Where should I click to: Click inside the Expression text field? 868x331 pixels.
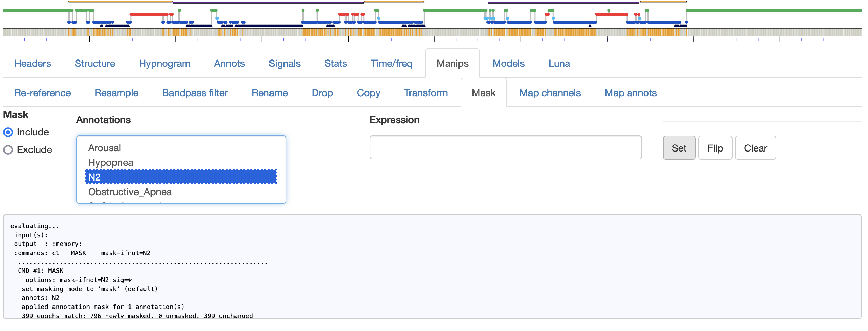(x=505, y=147)
